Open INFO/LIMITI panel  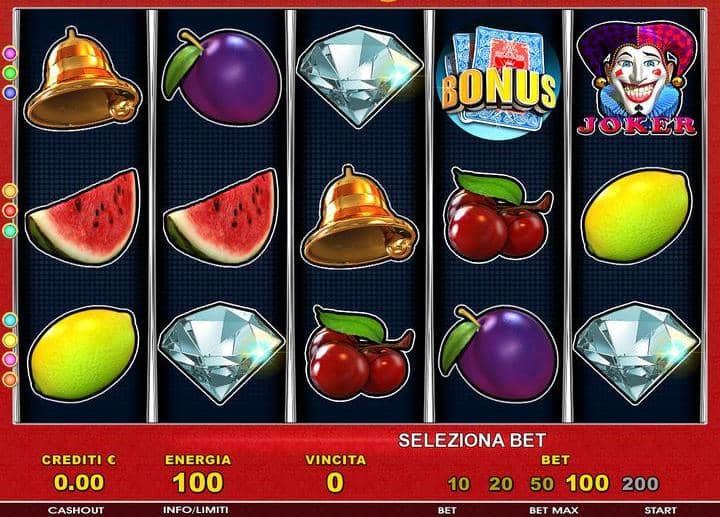click(196, 510)
